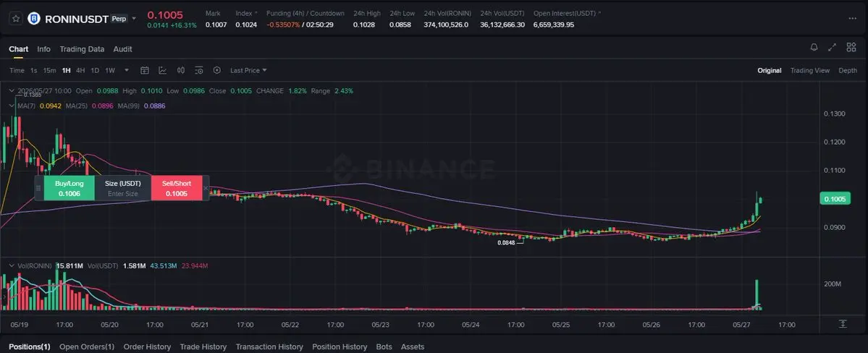This screenshot has height=353, width=868.
Task: Open the Last Price dropdown
Action: click(248, 70)
